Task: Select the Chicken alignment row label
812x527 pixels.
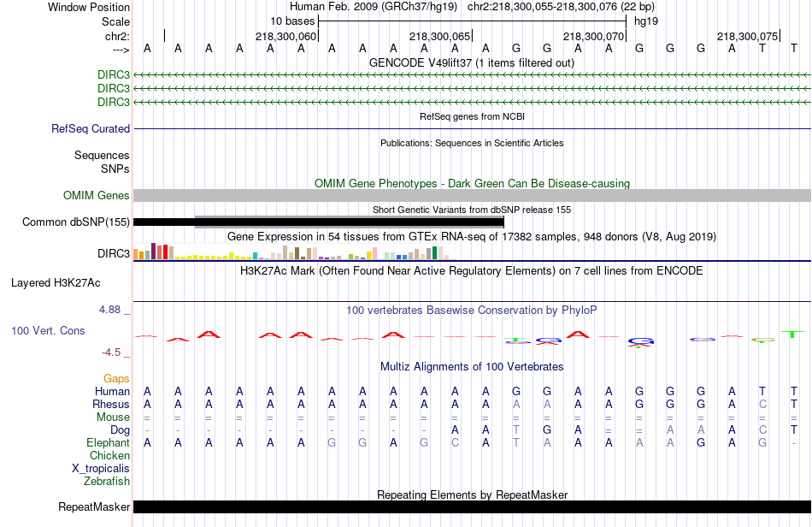Action: pos(109,455)
